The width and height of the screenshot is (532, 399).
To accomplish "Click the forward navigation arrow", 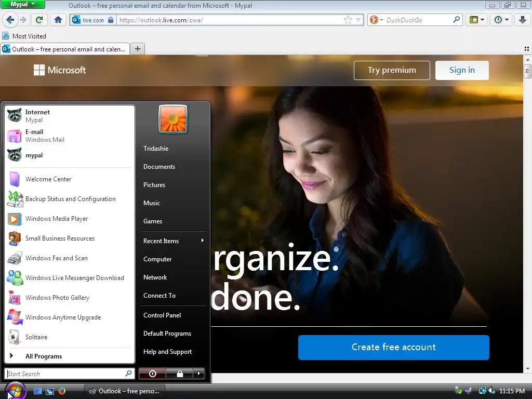I will 23,20.
